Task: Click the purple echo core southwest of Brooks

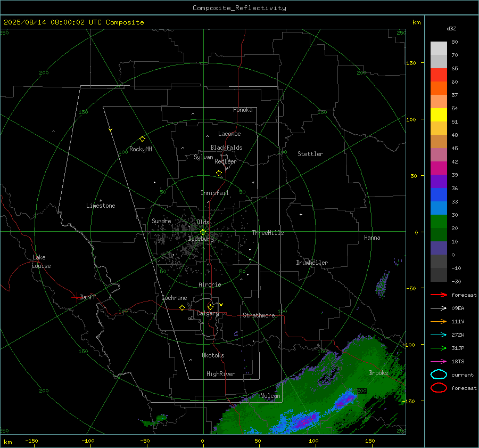Action: click(346, 400)
